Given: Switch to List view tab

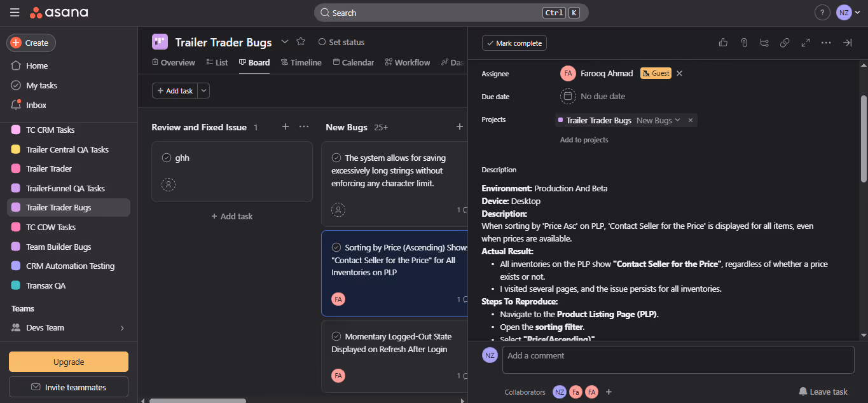Looking at the screenshot, I should click(x=217, y=62).
